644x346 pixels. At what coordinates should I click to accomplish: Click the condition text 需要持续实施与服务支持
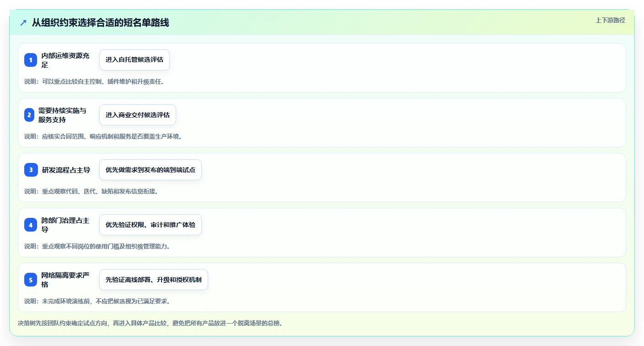click(62, 115)
